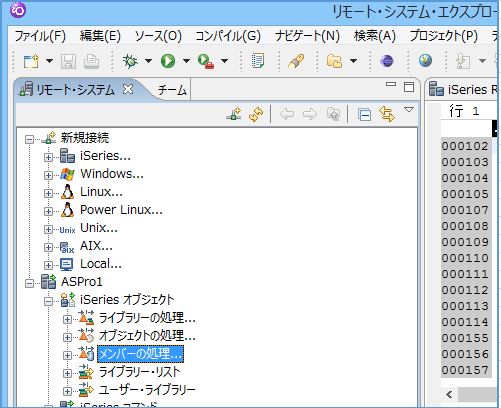This screenshot has width=501, height=408.
Task: Expand ユーザー・ライブラリー node
Action: [x=67, y=391]
